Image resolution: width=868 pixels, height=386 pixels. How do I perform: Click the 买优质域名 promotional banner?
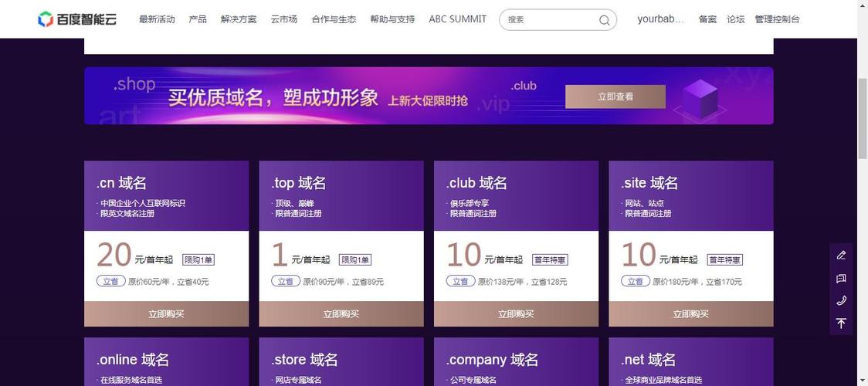tap(429, 96)
